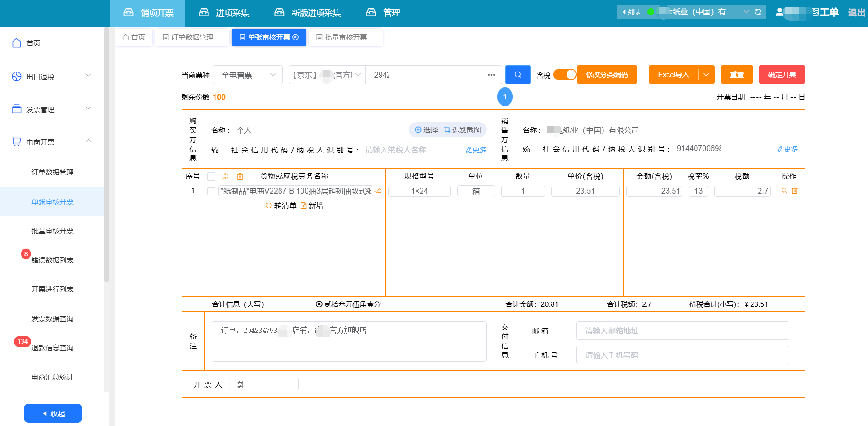Click the sidebar vertical scrollbar
868x426 pixels.
pyautogui.click(x=107, y=154)
